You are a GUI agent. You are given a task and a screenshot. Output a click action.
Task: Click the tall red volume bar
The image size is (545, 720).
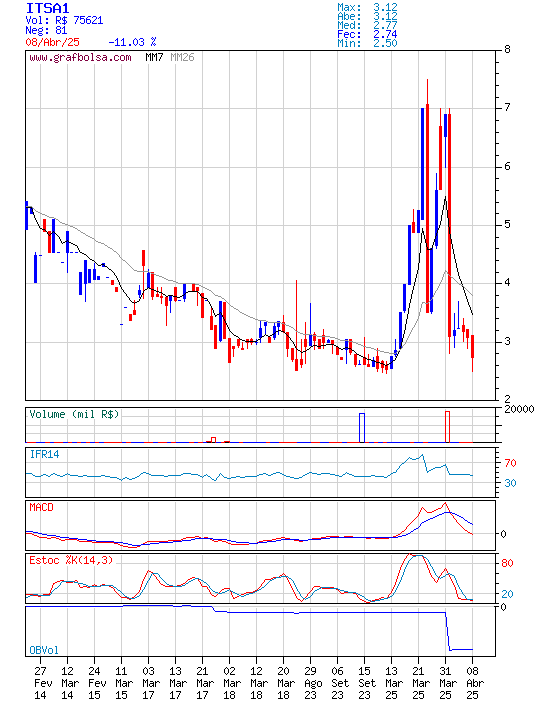click(447, 427)
